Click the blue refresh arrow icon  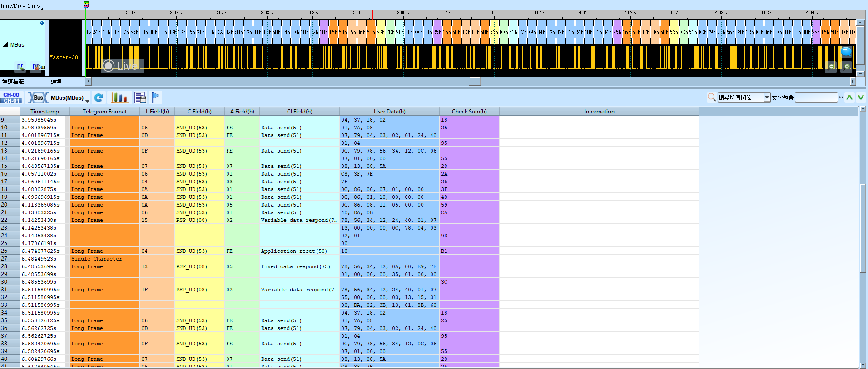pyautogui.click(x=99, y=98)
